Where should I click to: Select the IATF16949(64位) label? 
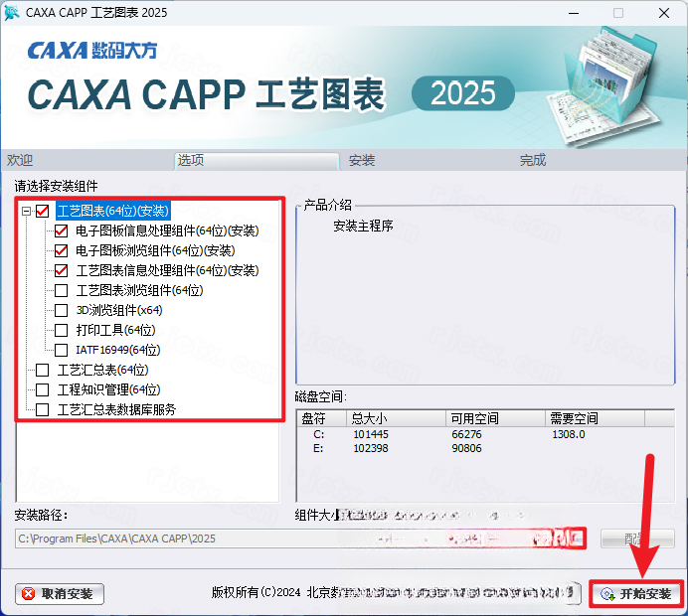[x=118, y=350]
